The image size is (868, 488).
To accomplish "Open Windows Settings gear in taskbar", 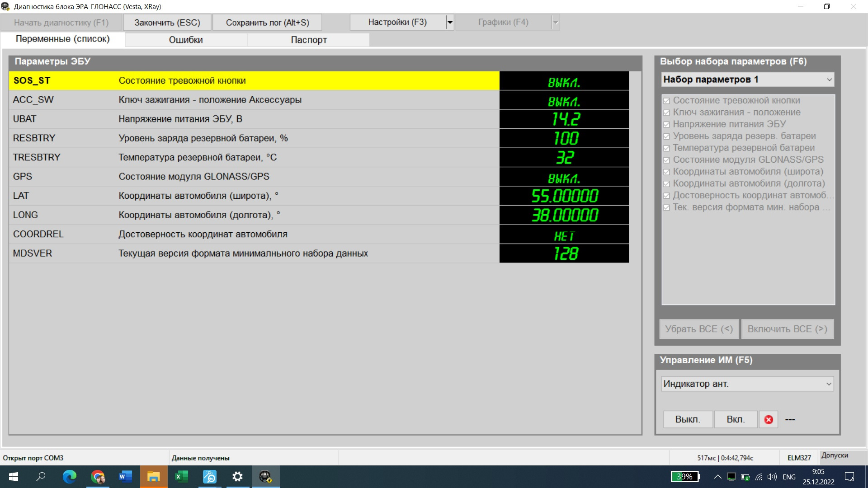I will (x=237, y=477).
